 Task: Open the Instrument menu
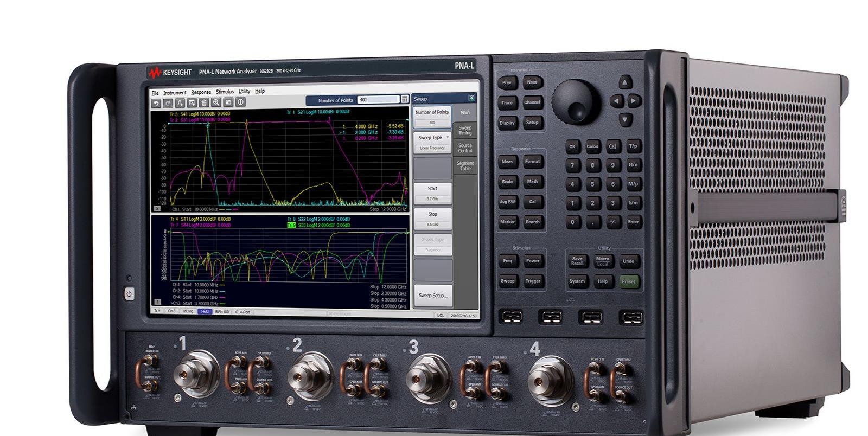(175, 93)
